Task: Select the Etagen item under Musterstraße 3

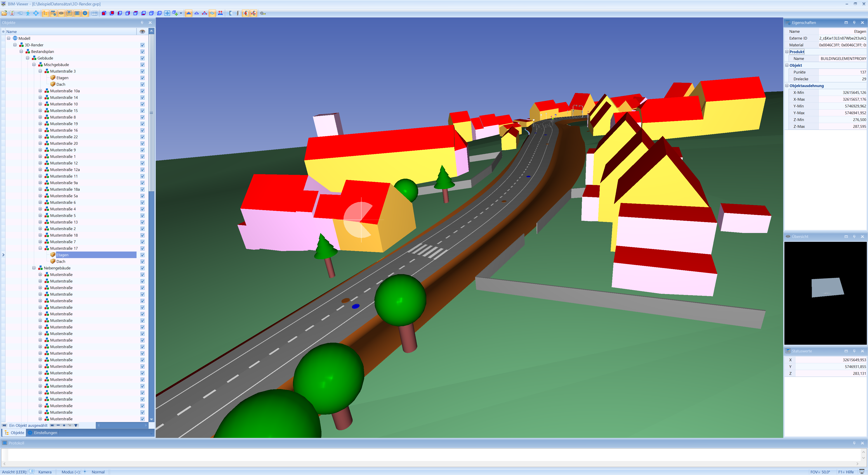Action: pos(62,78)
